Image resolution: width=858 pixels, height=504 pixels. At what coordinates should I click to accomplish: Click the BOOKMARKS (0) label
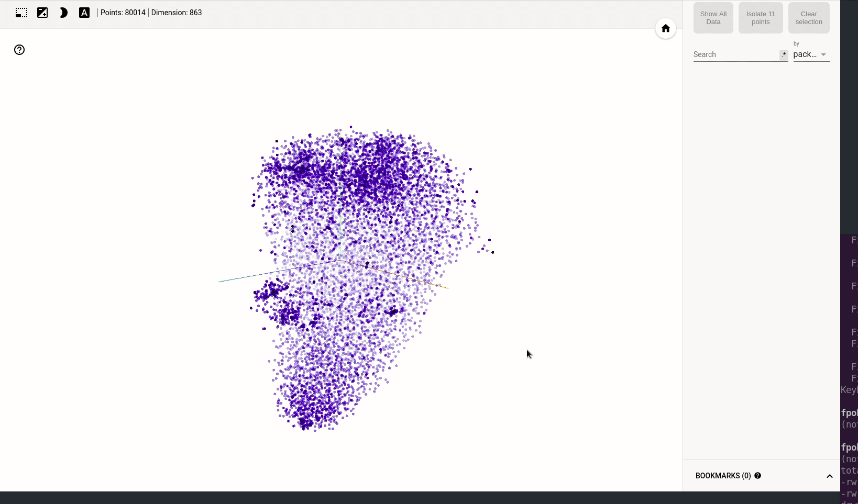(723, 476)
